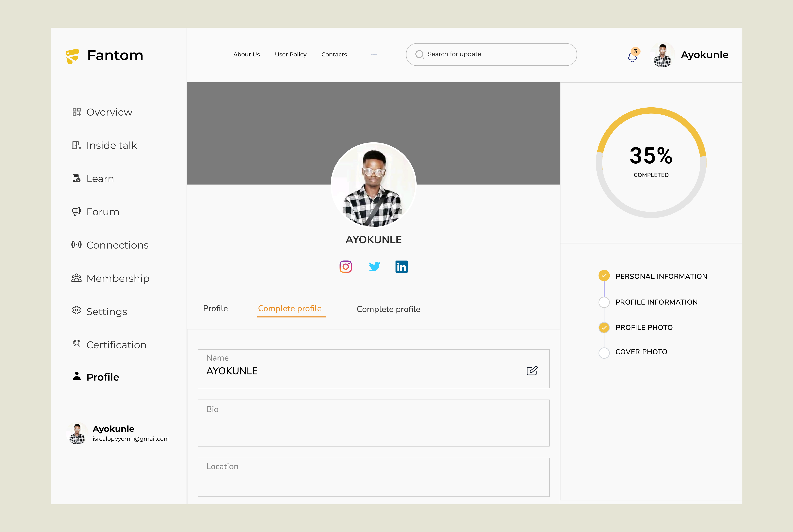Select Membership in sidebar
Screen dimensions: 793x532
click(x=110, y=279)
